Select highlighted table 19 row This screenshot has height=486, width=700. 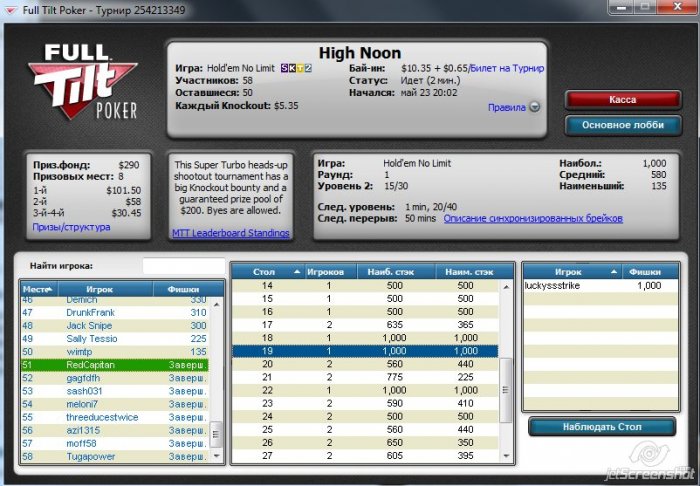click(365, 351)
